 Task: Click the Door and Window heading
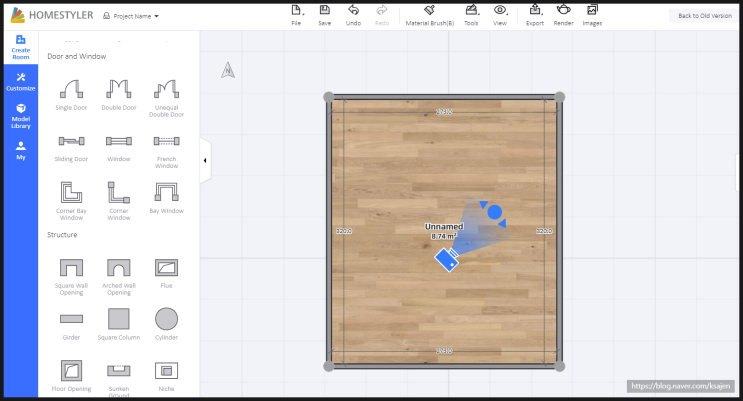coord(77,56)
